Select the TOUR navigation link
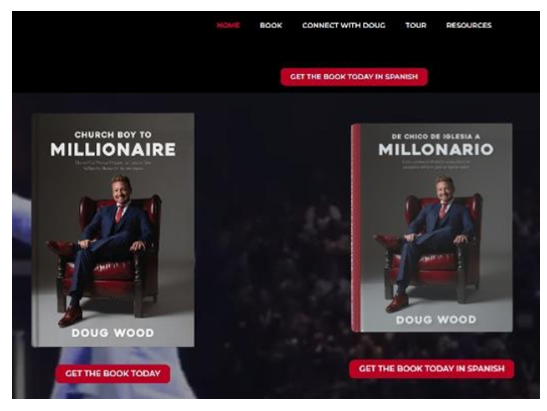The image size is (547, 411). click(415, 25)
